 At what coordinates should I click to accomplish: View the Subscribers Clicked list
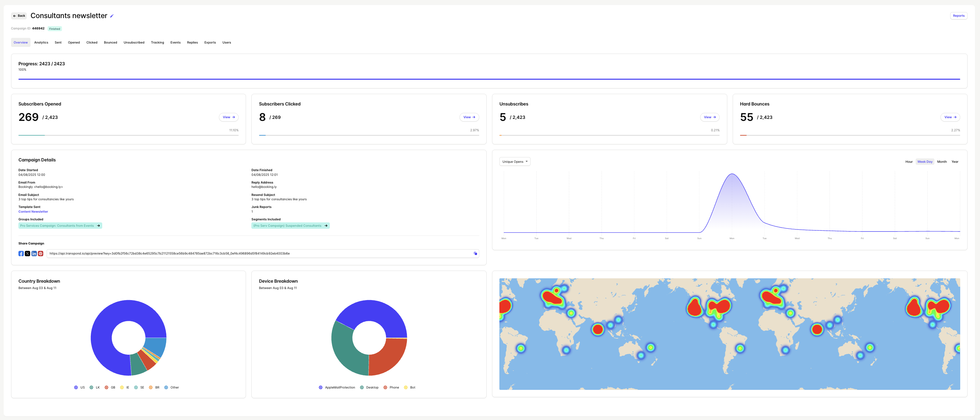[x=469, y=117]
